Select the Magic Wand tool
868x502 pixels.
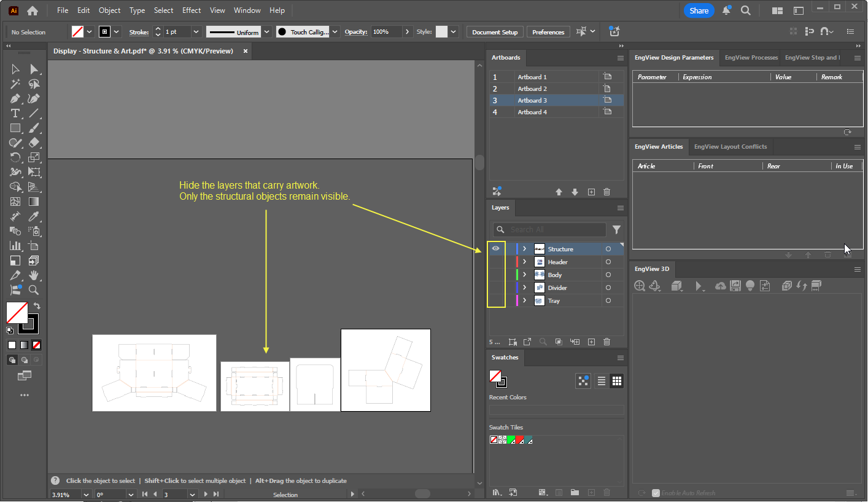tap(15, 84)
